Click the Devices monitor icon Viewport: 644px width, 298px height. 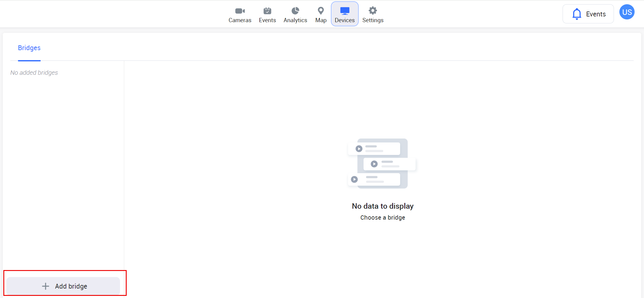click(345, 11)
